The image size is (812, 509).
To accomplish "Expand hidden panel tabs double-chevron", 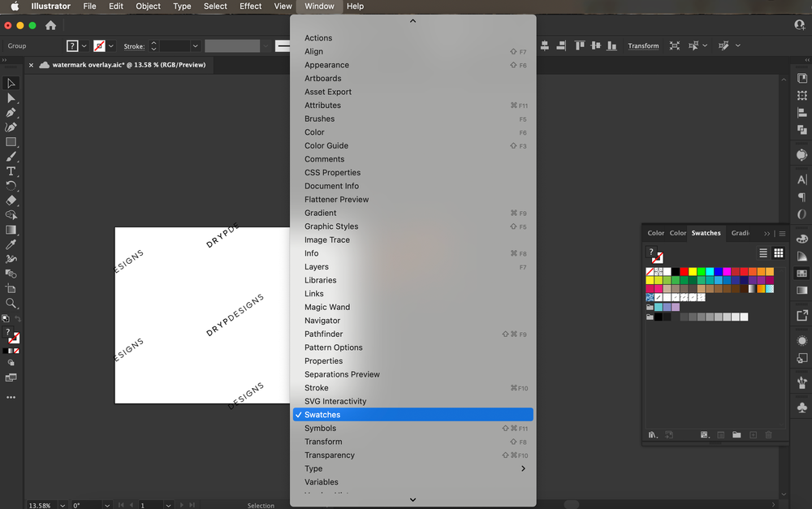I will pos(767,234).
